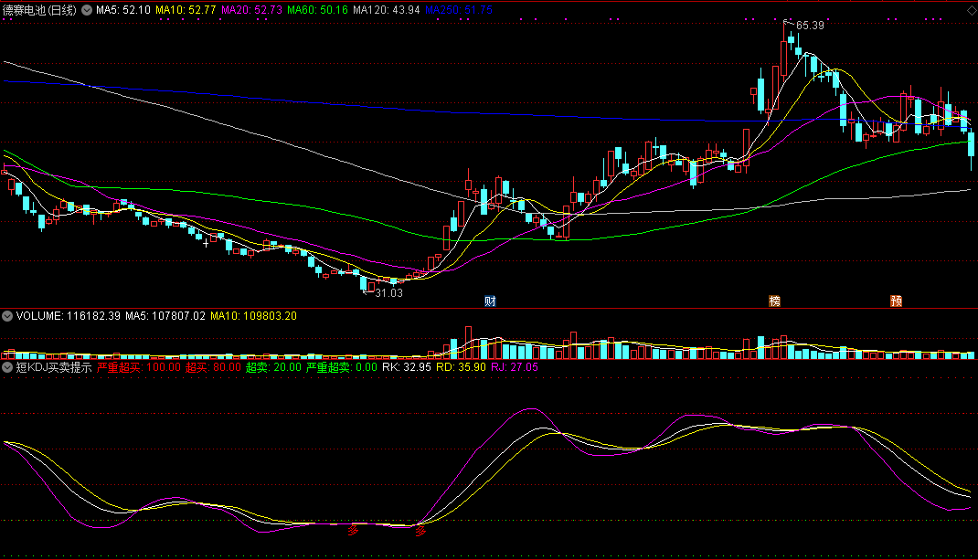
Task: Select volume MA5: 107807.02 label
Action: (165, 316)
